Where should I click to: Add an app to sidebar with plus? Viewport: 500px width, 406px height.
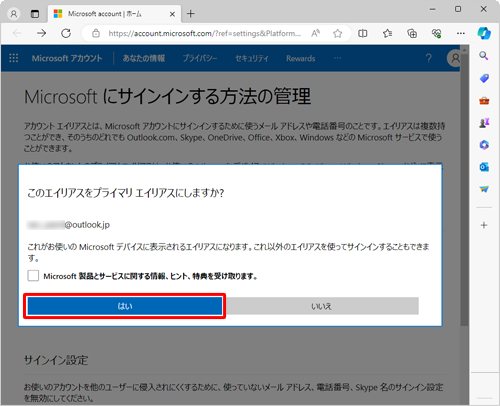484,225
